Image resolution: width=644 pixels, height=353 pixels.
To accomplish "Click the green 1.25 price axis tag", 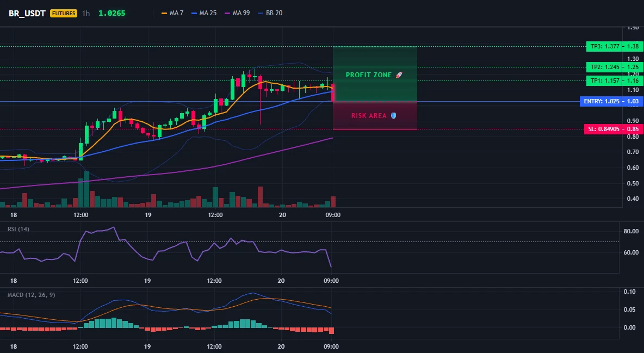I will point(633,67).
